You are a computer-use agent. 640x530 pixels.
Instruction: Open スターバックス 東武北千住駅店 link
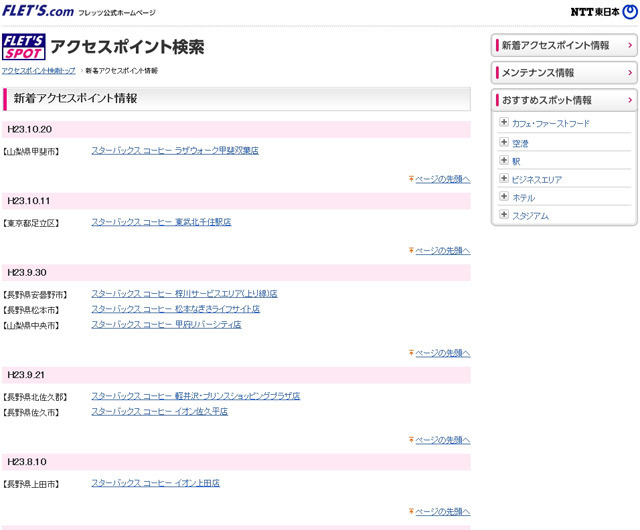(161, 222)
